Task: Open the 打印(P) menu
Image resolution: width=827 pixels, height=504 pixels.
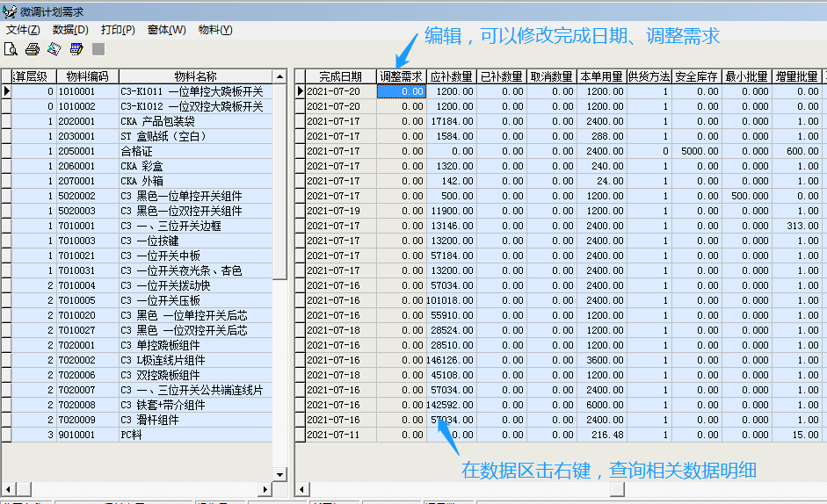Action: 118,30
